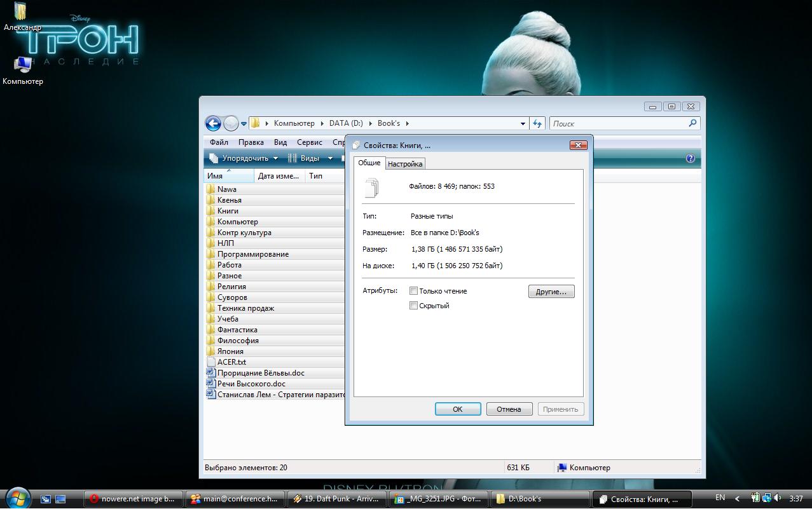Click the 3:37 taskbar clock
The width and height of the screenshot is (812, 509).
tap(795, 499)
